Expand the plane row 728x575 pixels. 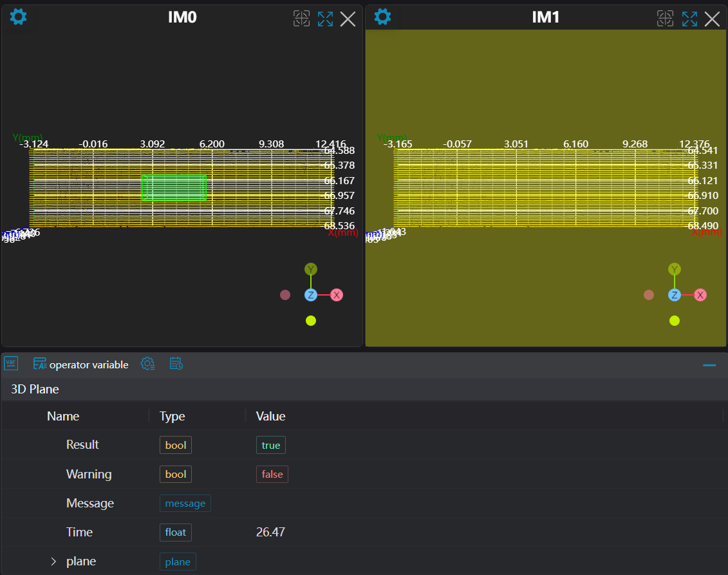tap(54, 561)
